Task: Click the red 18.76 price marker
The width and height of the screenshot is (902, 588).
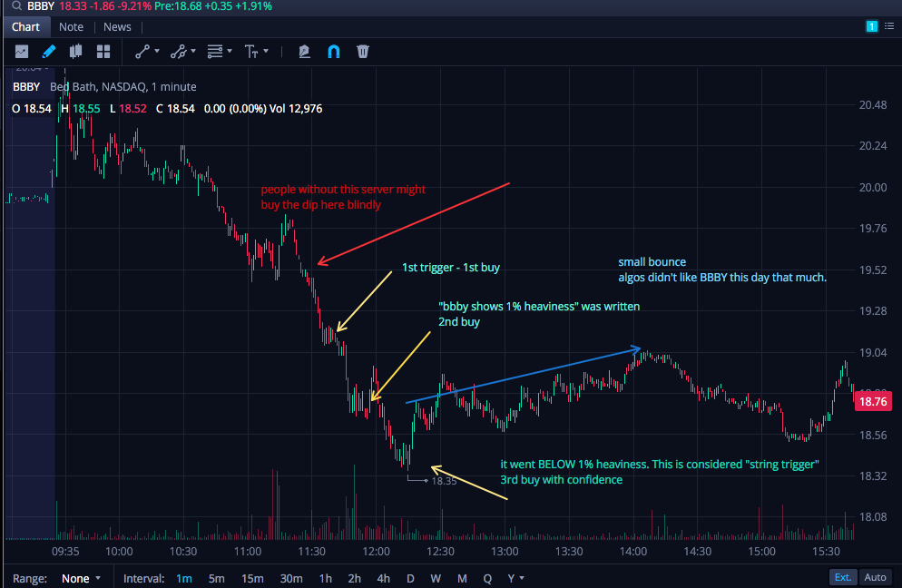Action: coord(873,401)
